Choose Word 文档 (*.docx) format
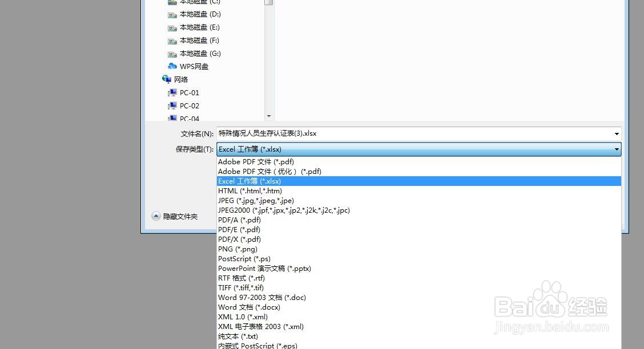 click(x=419, y=307)
